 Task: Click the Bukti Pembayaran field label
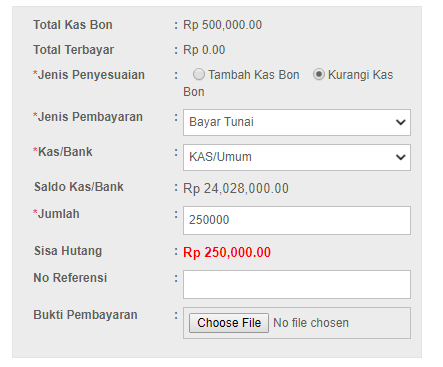[x=85, y=315]
